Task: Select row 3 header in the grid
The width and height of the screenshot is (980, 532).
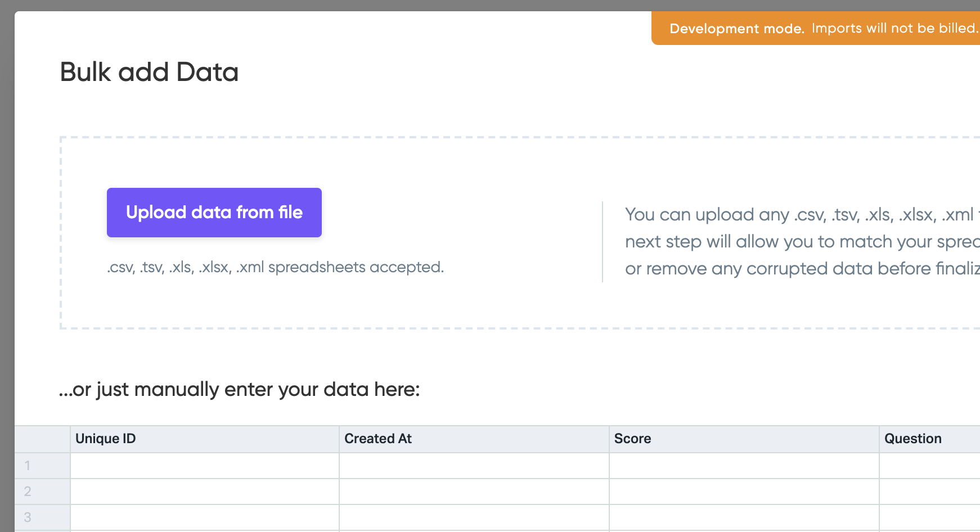Action: tap(42, 517)
